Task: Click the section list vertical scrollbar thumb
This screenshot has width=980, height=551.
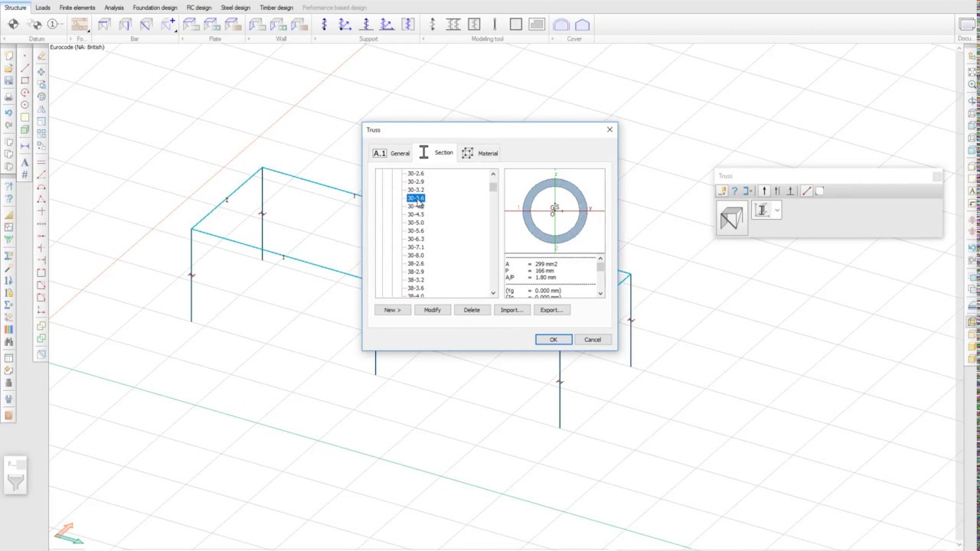Action: click(493, 187)
